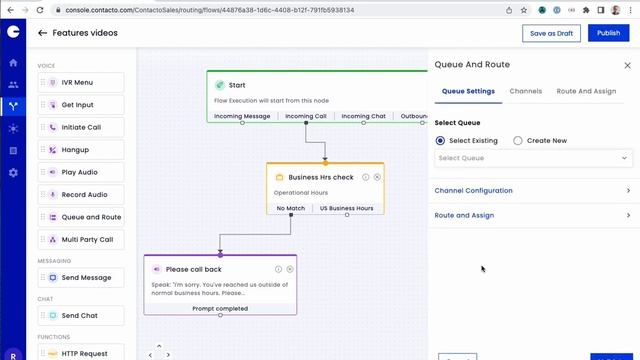The image size is (640, 360).
Task: Select the Multi Party Call node
Action: coord(81,240)
